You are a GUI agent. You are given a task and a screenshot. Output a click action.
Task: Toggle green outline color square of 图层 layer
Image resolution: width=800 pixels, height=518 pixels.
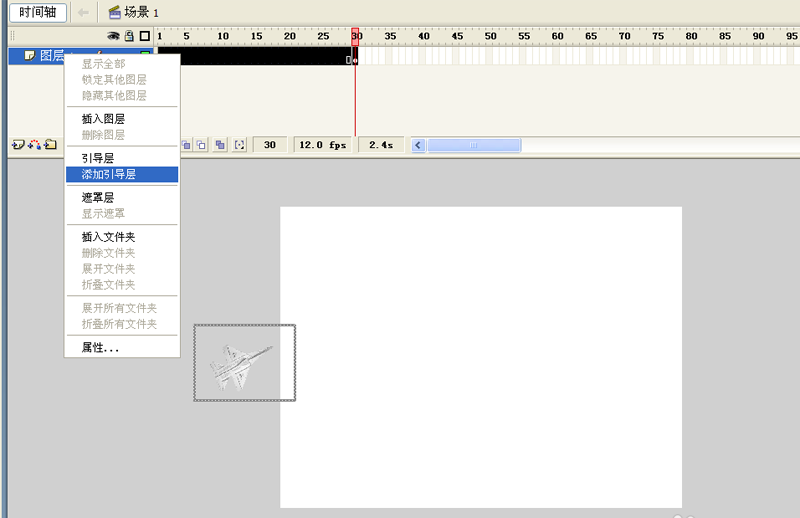tap(145, 53)
